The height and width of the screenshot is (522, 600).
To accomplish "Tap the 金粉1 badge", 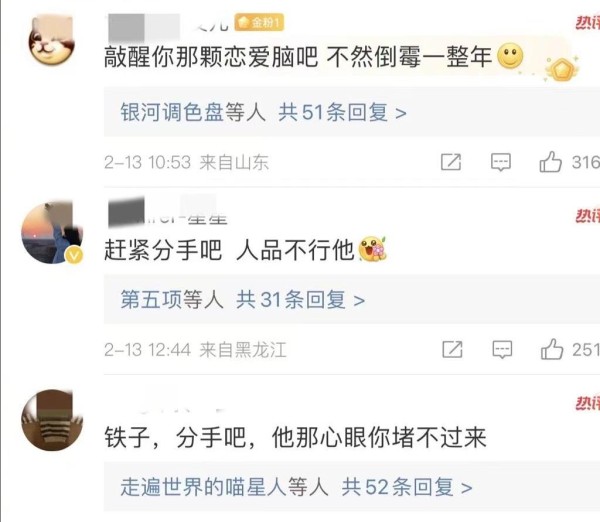I will point(259,23).
